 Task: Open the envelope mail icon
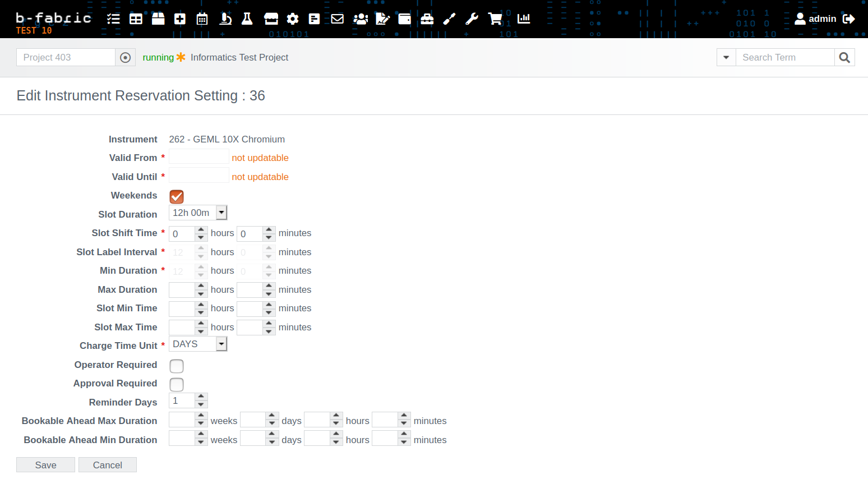click(x=337, y=19)
